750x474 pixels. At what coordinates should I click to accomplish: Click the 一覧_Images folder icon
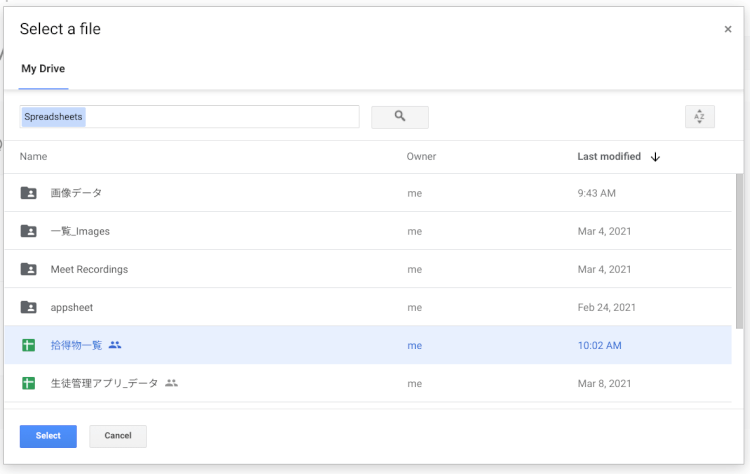29,231
